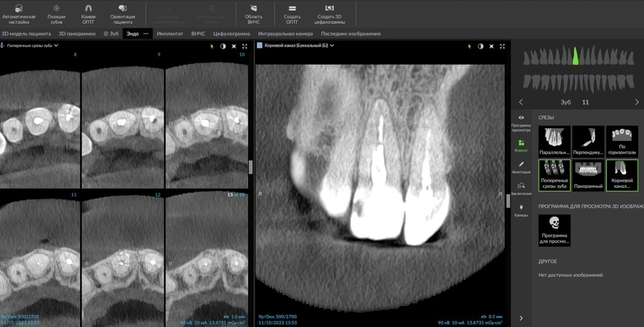Click Создать 3D цефалограммы button

tap(330, 14)
